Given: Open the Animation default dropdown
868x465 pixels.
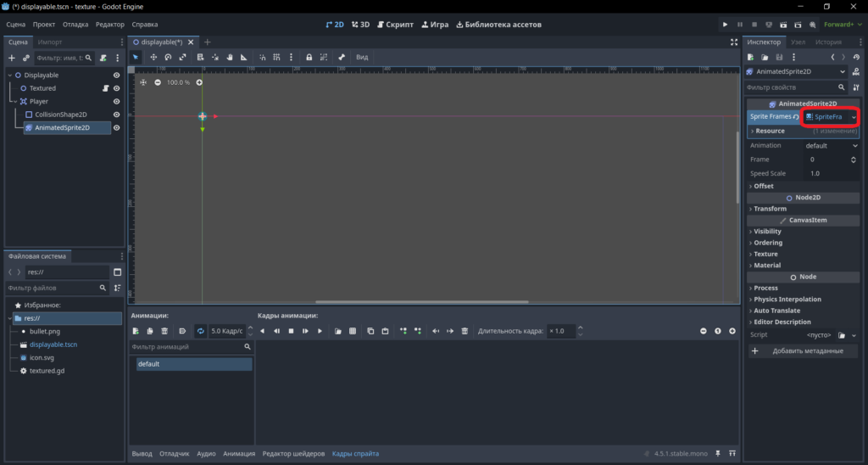Looking at the screenshot, I should click(x=831, y=146).
